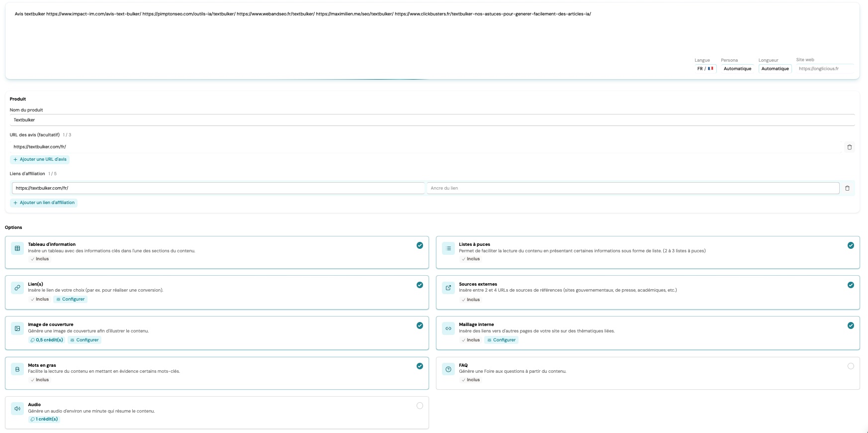Click Ajouter un lien d'affiliation button

(x=44, y=203)
